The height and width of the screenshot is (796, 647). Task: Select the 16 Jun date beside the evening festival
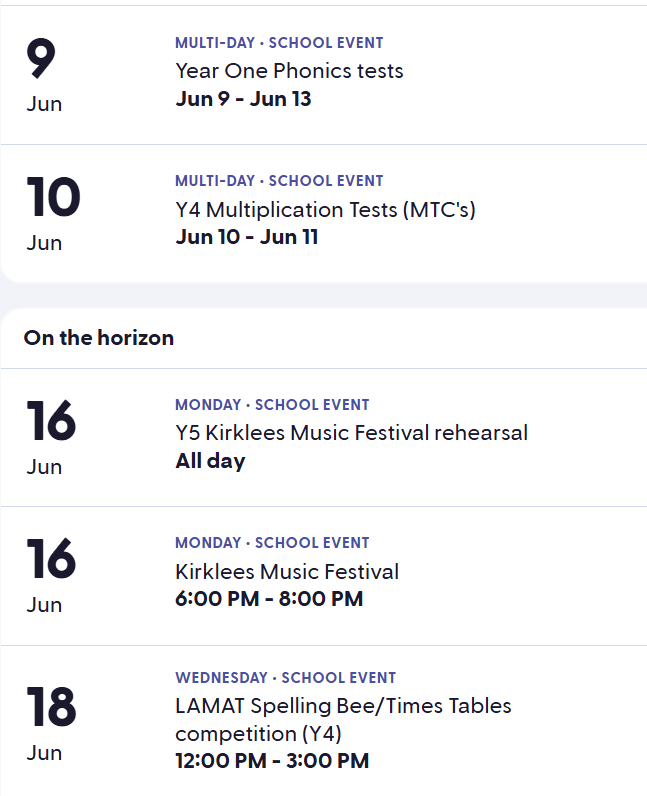(x=50, y=575)
